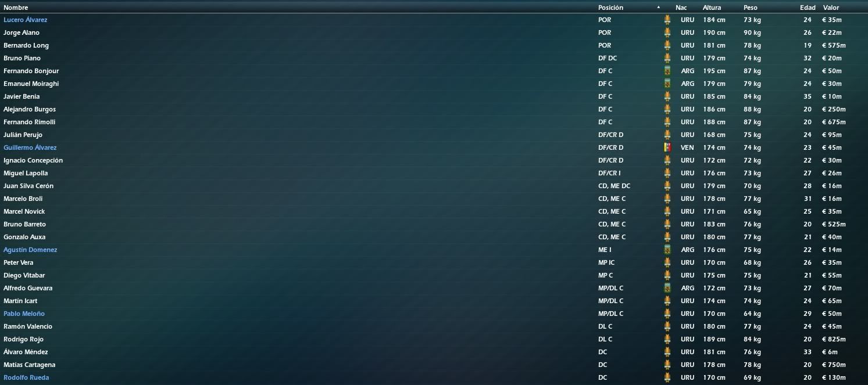
Task: Click the Uruguay crest for Jorge Alano
Action: click(x=667, y=33)
